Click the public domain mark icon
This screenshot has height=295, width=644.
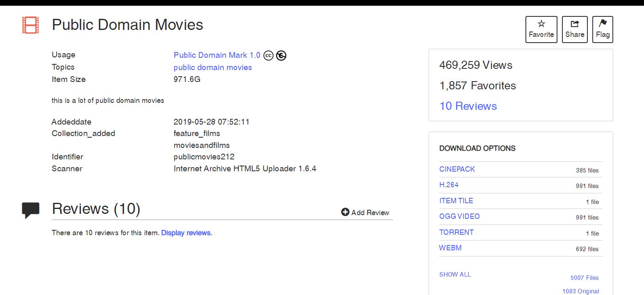pos(281,55)
